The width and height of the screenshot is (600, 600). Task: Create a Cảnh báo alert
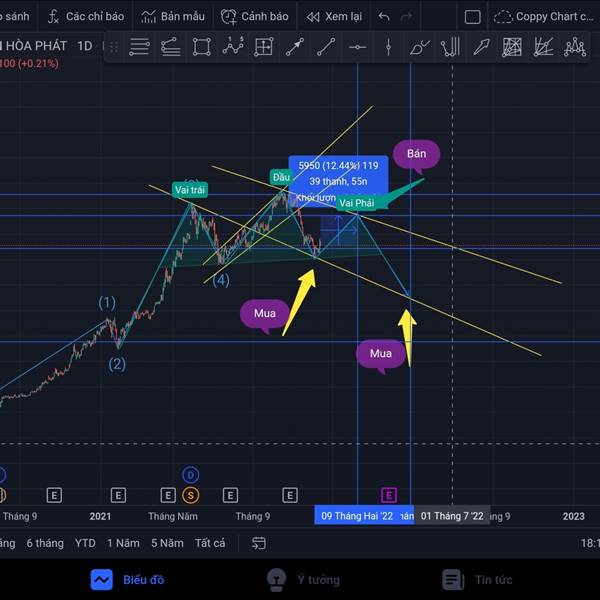click(255, 16)
